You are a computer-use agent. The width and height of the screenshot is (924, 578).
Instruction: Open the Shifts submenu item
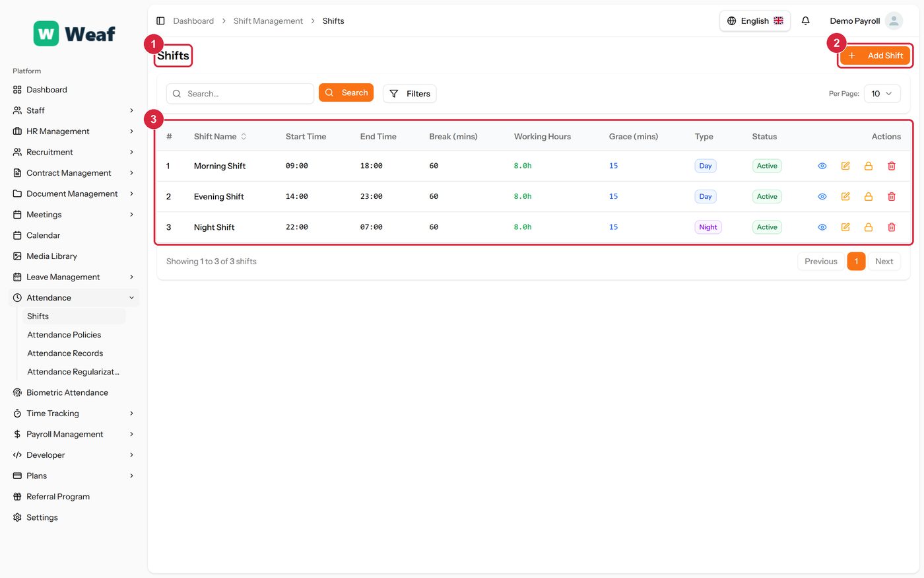pos(73,316)
